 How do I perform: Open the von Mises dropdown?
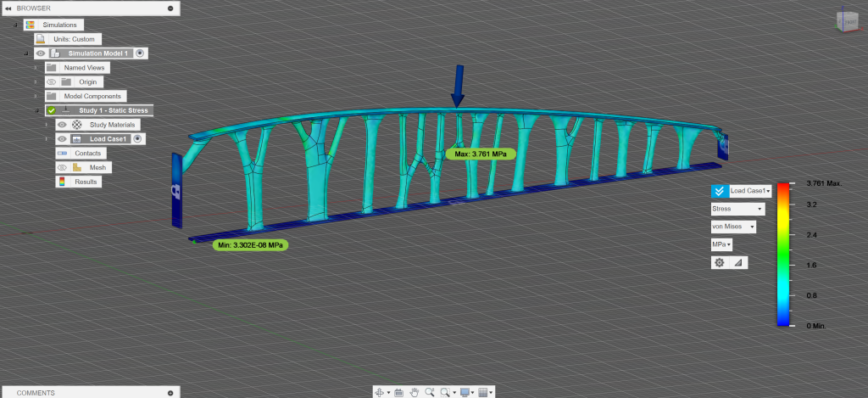(x=733, y=227)
